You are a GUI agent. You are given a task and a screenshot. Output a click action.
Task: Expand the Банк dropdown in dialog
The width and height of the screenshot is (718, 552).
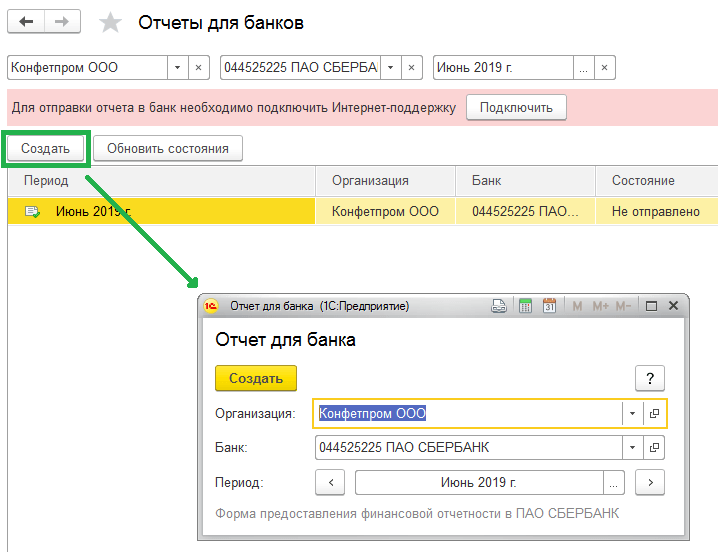[631, 447]
